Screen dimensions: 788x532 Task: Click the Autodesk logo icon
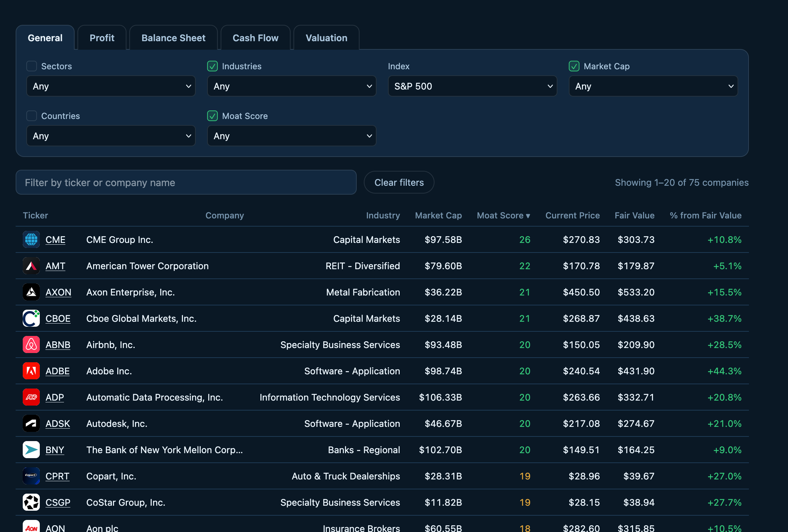[x=31, y=423]
